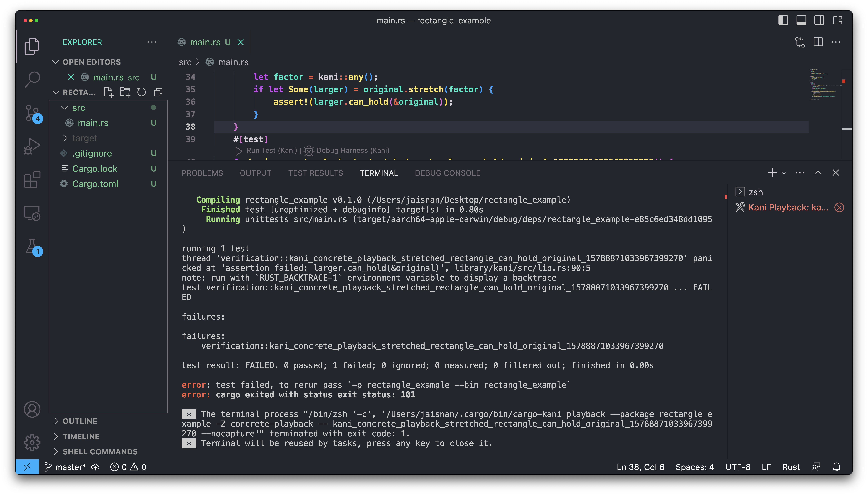868x495 pixels.
Task: Change indentation via Spaces: 4
Action: (694, 467)
